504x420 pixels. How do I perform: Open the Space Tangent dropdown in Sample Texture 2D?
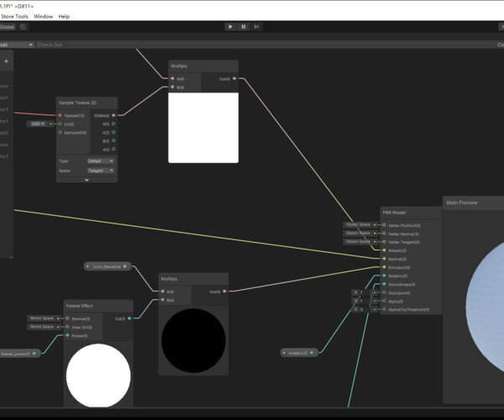pos(101,171)
